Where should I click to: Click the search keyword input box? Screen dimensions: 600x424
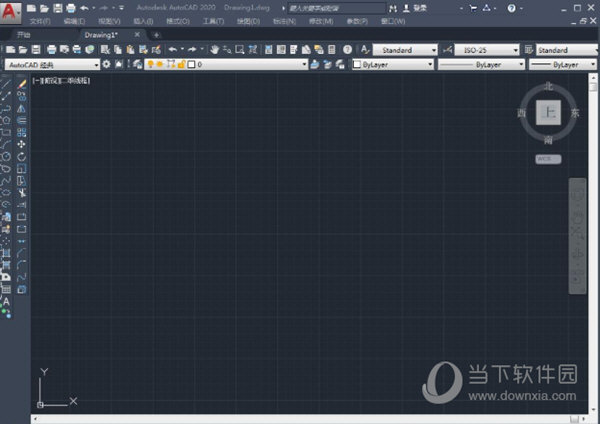[x=337, y=8]
